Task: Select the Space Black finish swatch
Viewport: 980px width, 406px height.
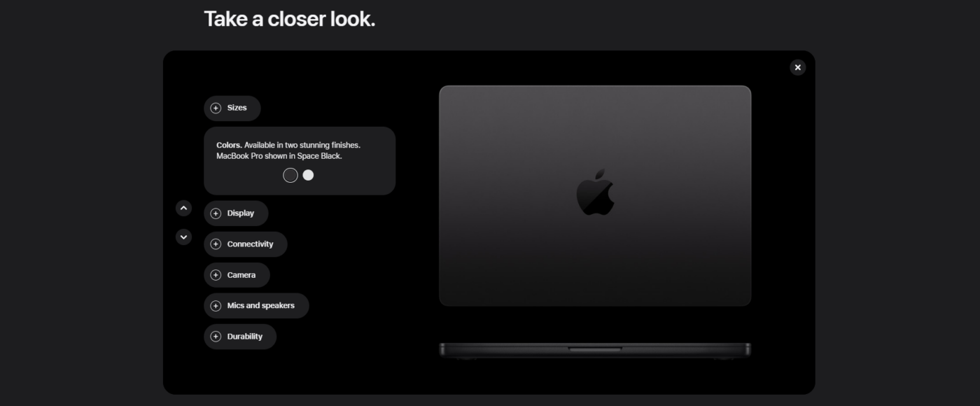Action: click(x=290, y=175)
